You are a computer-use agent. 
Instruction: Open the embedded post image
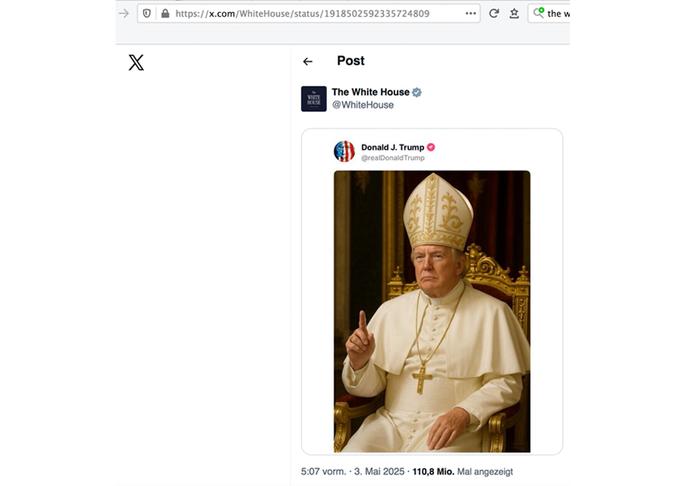431,311
